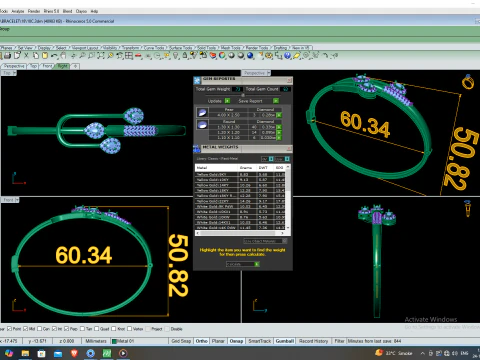Screen dimensions: 480x360
Task: Click Save Report green button
Action: pyautogui.click(x=276, y=101)
